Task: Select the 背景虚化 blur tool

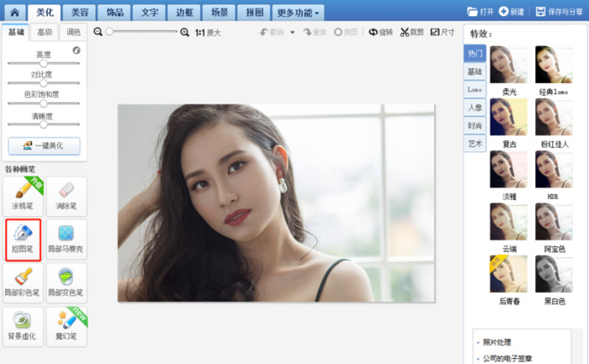Action: pyautogui.click(x=23, y=326)
